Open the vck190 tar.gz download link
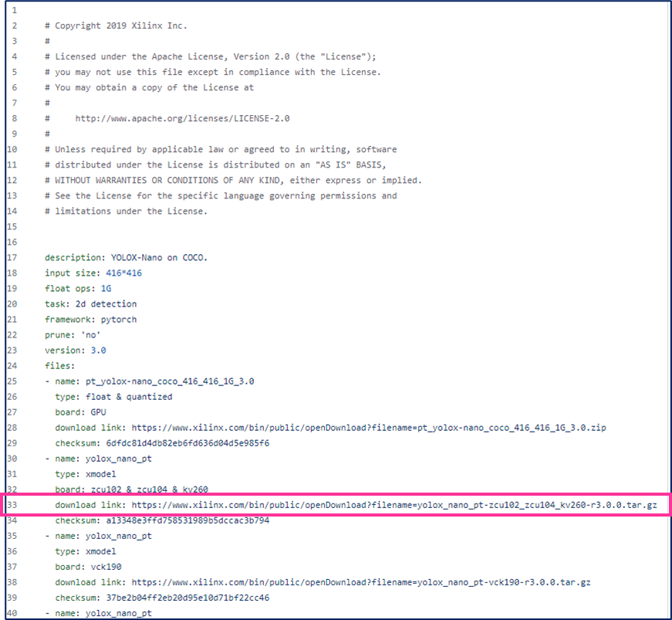 point(361,582)
